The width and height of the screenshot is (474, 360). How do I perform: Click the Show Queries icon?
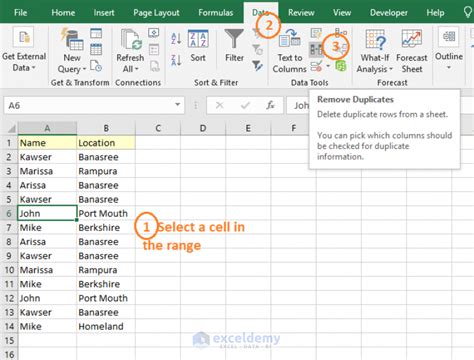pyautogui.click(x=96, y=33)
